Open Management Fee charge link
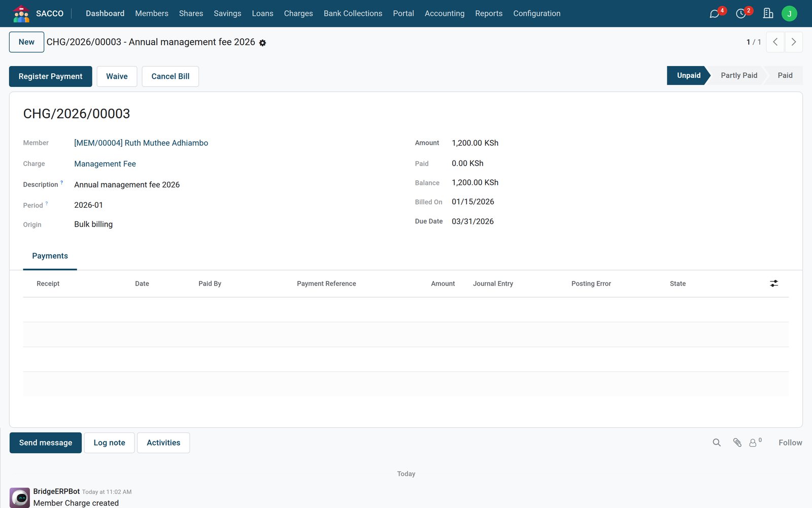 [105, 164]
